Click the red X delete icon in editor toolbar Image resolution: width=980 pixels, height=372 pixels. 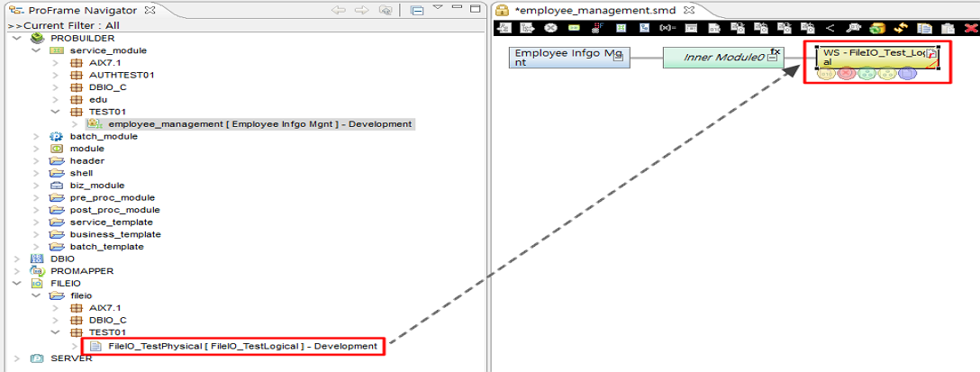(x=971, y=28)
